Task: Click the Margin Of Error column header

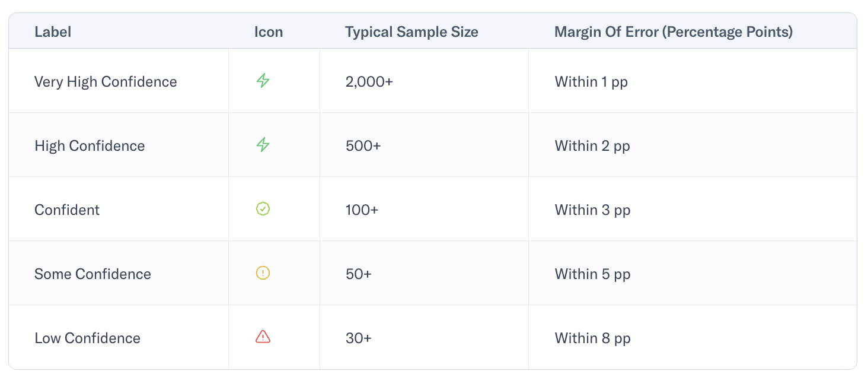Action: click(674, 31)
